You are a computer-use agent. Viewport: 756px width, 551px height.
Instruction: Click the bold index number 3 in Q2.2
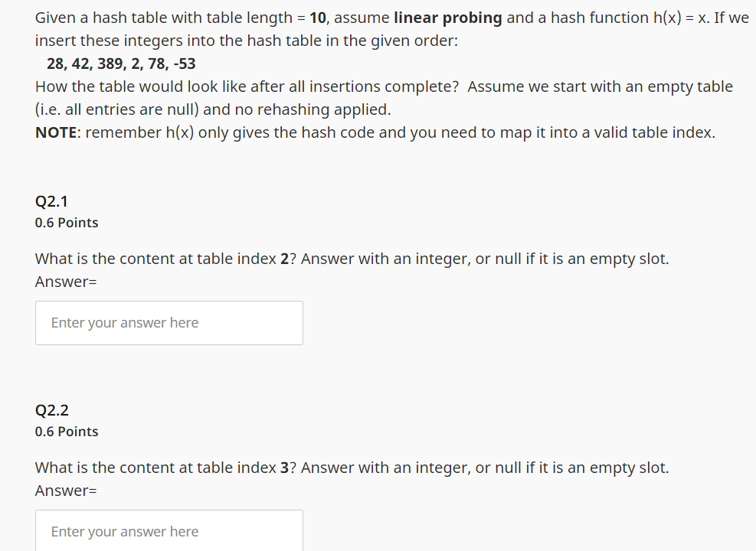click(x=284, y=467)
